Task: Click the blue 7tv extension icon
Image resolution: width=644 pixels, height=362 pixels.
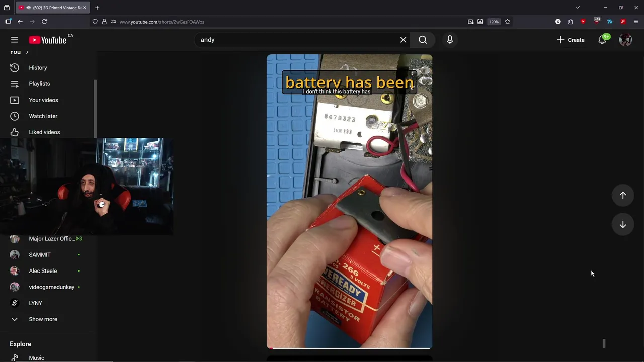Action: (x=610, y=22)
